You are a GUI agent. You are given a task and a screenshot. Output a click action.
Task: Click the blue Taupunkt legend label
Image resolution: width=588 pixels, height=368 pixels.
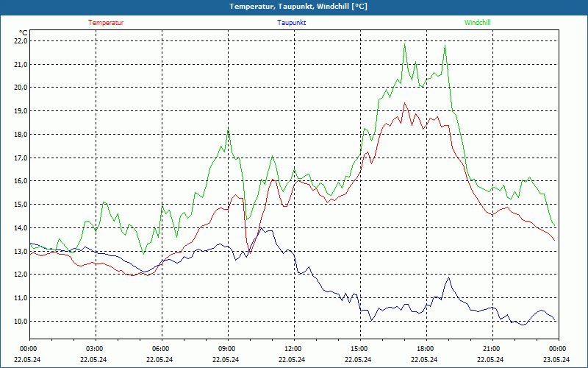292,23
